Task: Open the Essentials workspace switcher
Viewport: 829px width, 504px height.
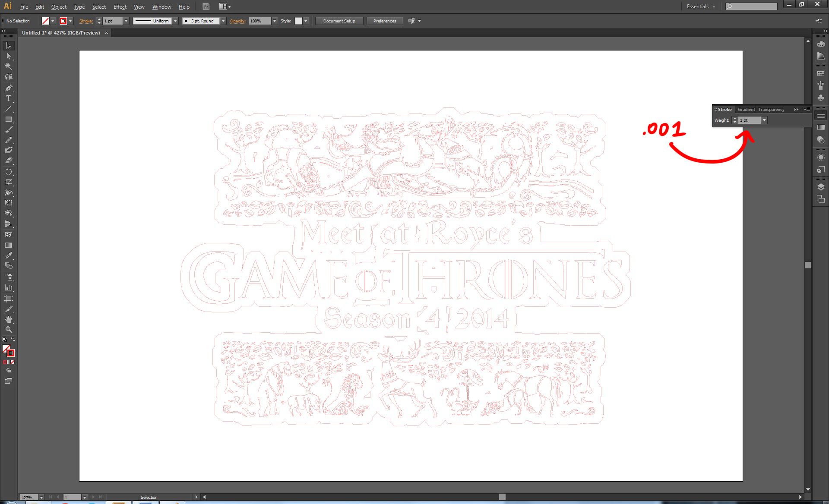Action: pyautogui.click(x=701, y=6)
